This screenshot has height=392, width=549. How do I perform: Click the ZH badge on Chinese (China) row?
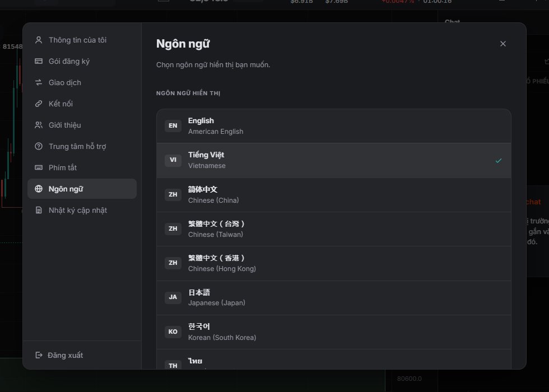tap(173, 194)
